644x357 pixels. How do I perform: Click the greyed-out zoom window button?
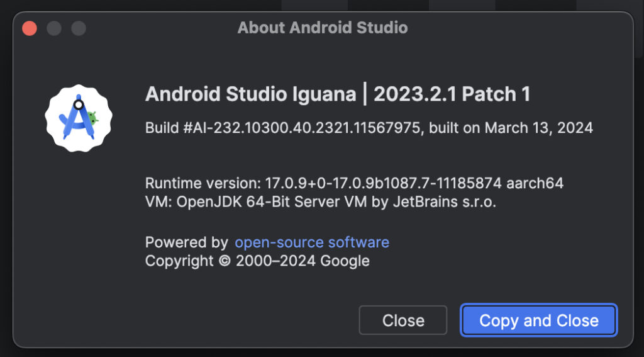tap(78, 28)
